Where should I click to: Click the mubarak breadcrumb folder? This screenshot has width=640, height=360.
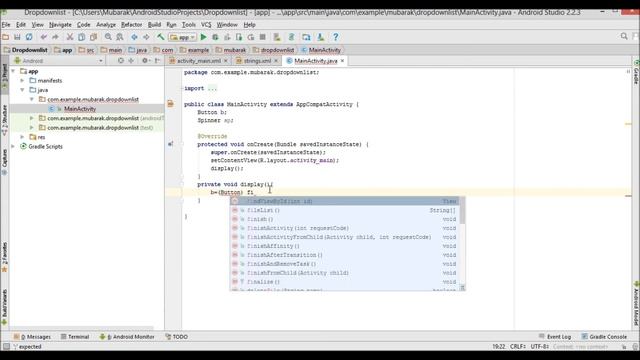pyautogui.click(x=231, y=50)
